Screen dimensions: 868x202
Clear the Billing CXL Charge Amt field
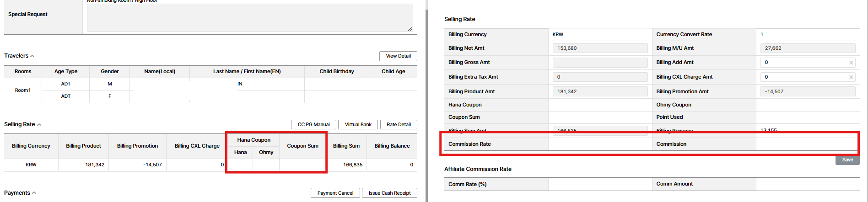point(851,77)
